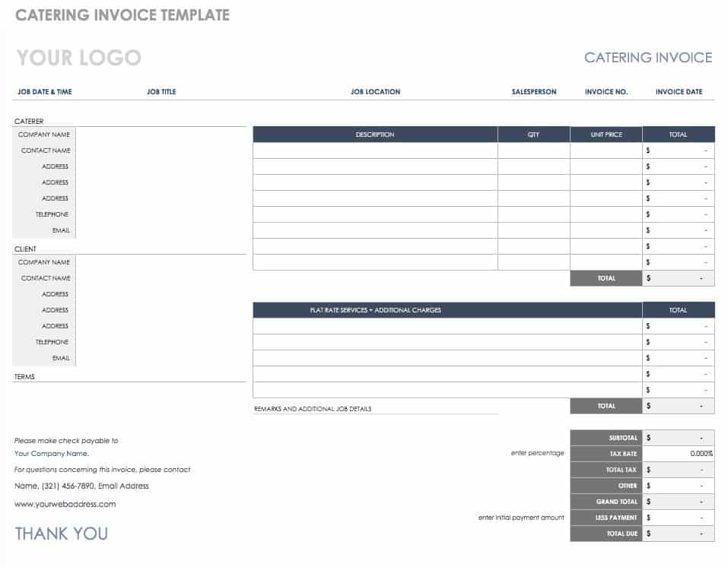Click the YOUR LOGO placeholder
The width and height of the screenshot is (728, 567).
[79, 58]
